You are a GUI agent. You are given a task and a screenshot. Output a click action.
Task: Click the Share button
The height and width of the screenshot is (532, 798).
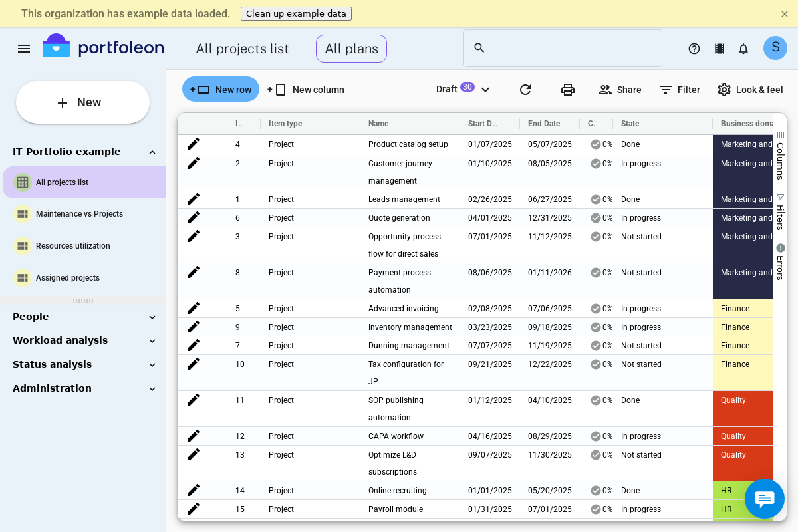pyautogui.click(x=620, y=90)
